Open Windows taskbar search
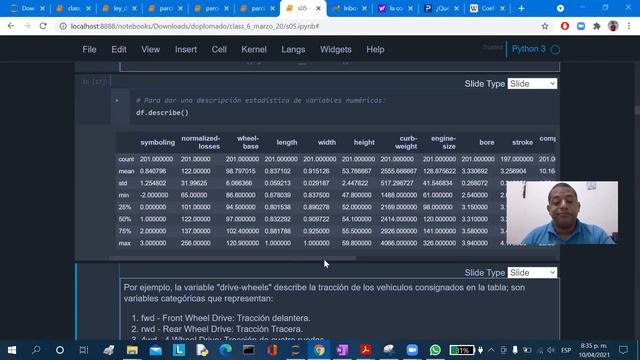The height and width of the screenshot is (360, 640). coord(36,350)
